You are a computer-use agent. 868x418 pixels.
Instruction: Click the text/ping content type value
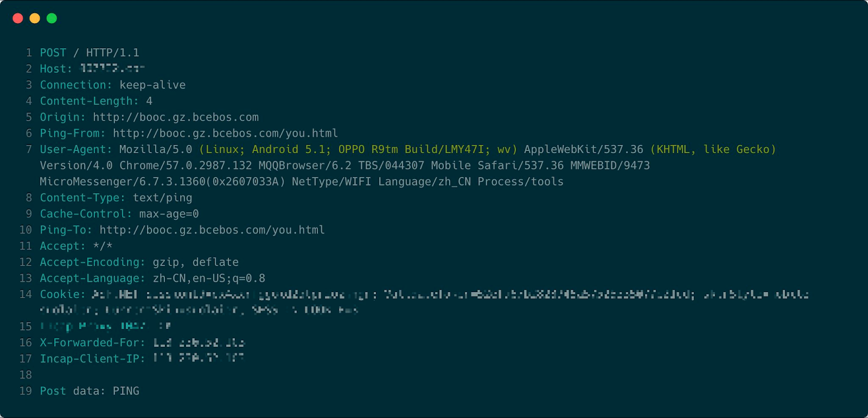(x=162, y=198)
